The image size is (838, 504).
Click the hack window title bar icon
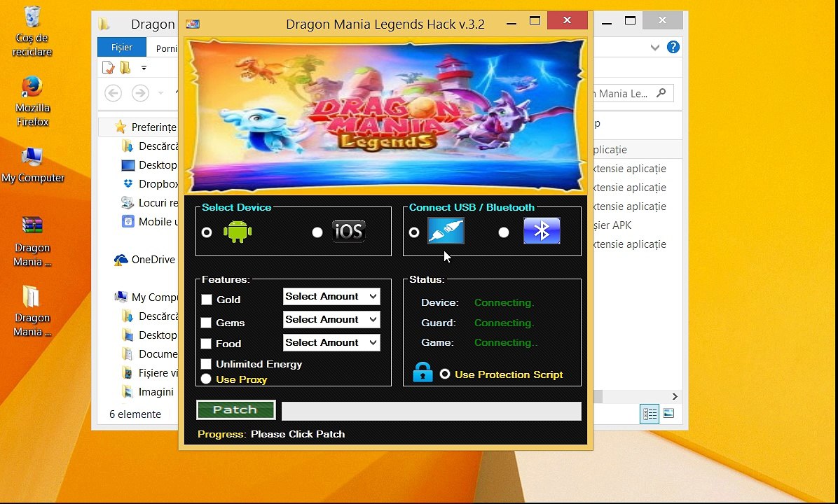pyautogui.click(x=193, y=24)
